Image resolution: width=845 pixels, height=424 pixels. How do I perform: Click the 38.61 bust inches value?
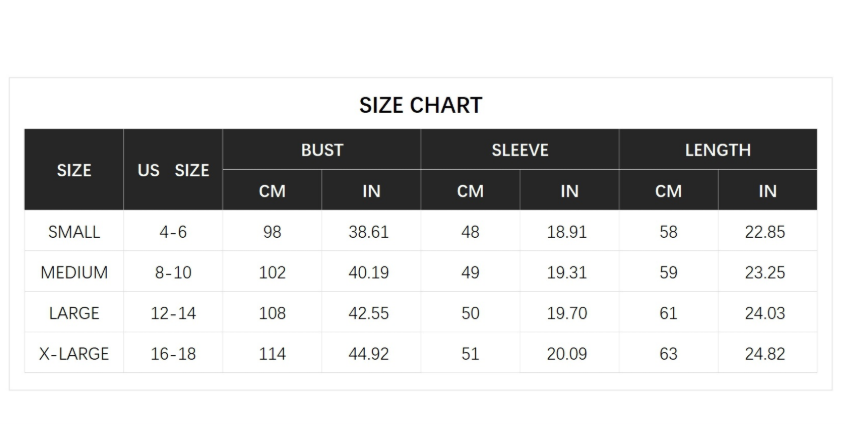[369, 232]
